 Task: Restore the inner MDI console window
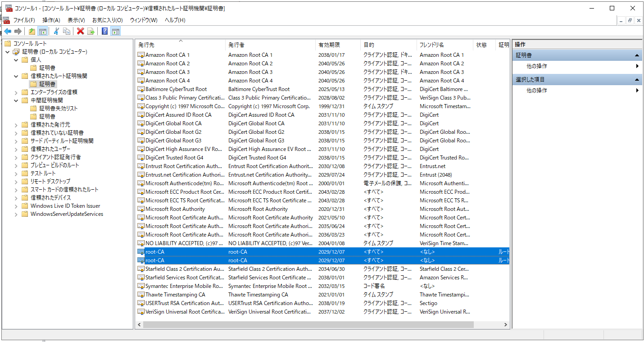coord(630,20)
